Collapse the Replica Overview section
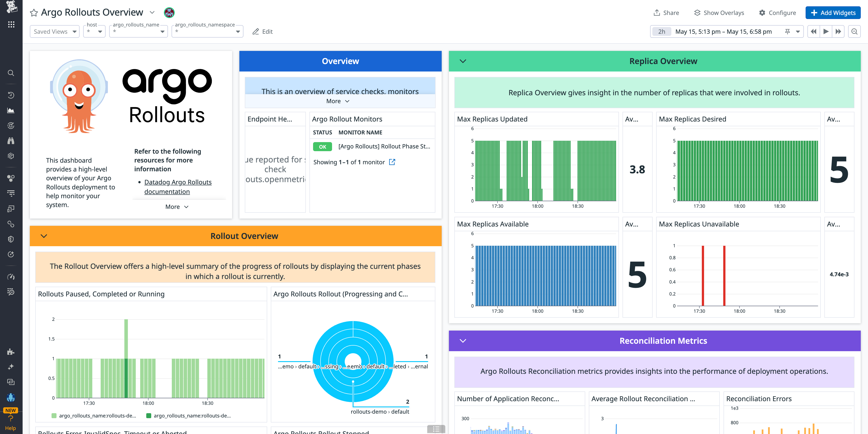The image size is (868, 434). (x=463, y=61)
